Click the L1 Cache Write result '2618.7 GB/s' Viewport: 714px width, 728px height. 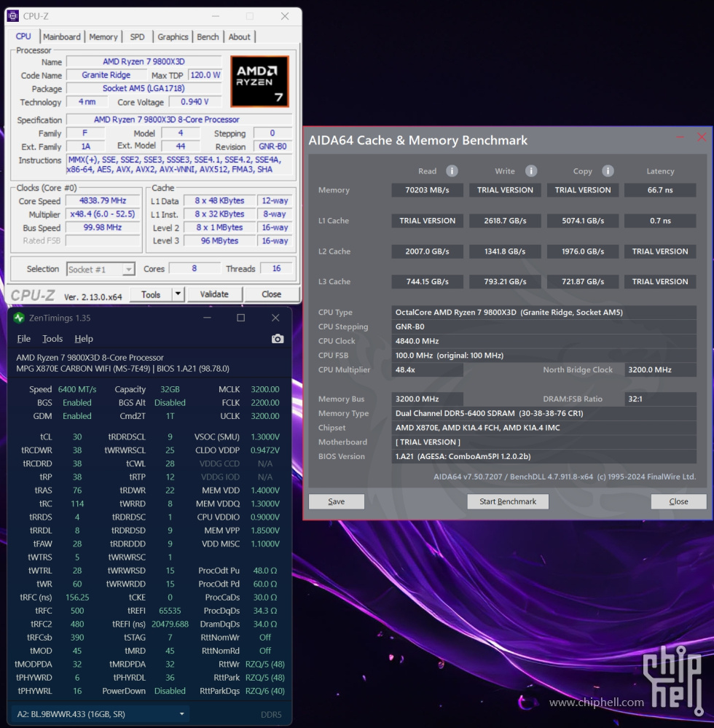point(505,221)
